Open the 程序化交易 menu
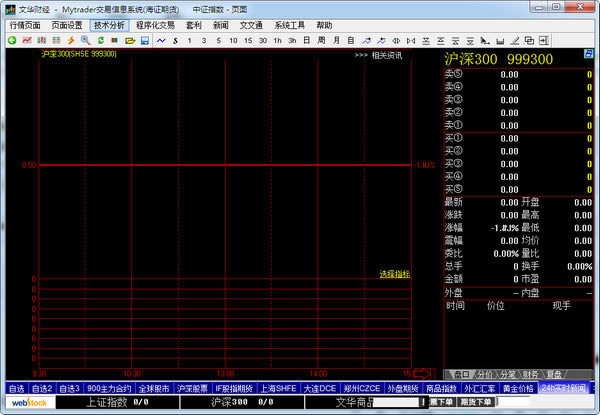600x415 pixels. 155,25
